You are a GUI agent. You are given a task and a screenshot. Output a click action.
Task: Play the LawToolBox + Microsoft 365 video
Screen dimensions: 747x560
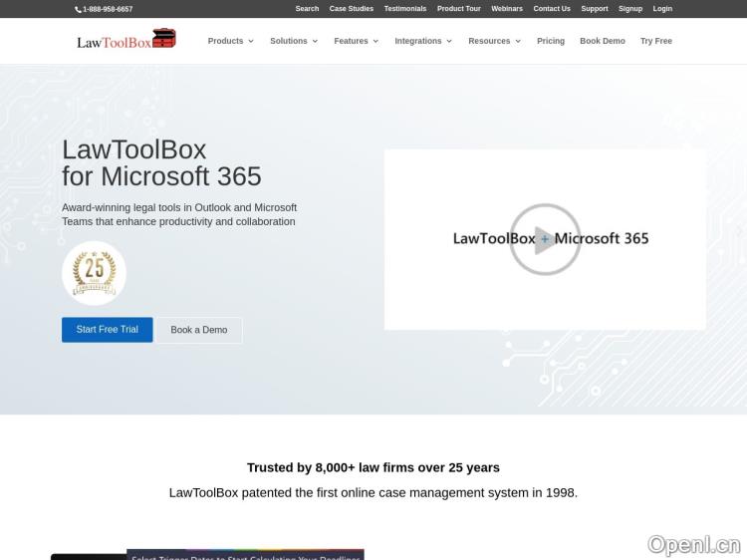[545, 239]
